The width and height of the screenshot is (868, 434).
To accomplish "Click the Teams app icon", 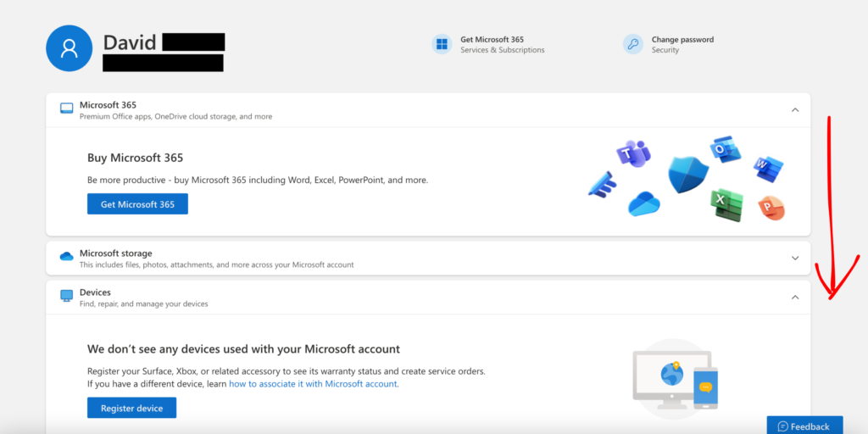I will coord(632,154).
